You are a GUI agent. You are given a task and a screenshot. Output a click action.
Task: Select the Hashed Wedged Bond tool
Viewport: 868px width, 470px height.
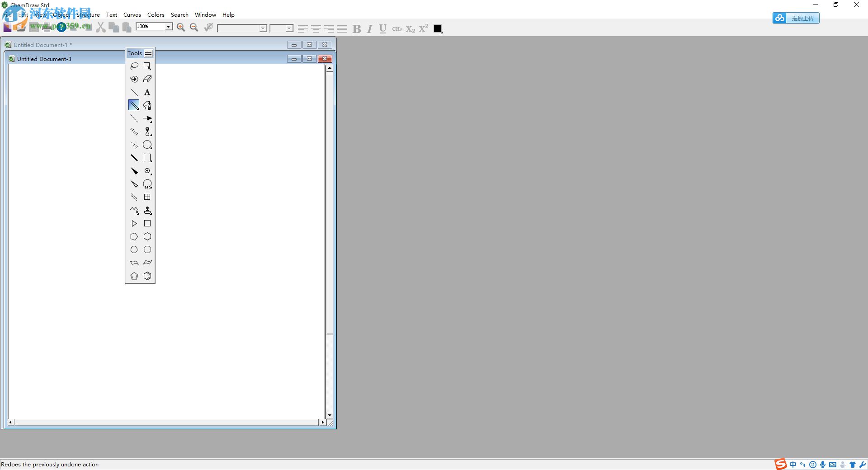coord(134,145)
